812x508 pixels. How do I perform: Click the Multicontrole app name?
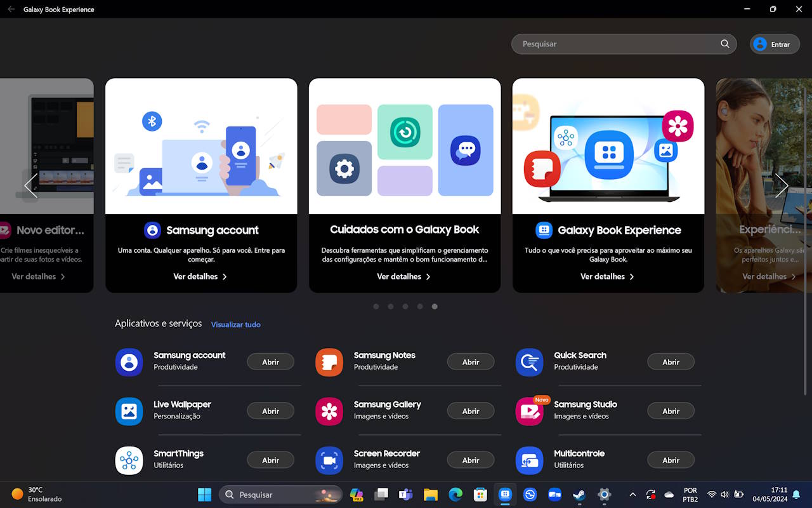[x=579, y=453]
